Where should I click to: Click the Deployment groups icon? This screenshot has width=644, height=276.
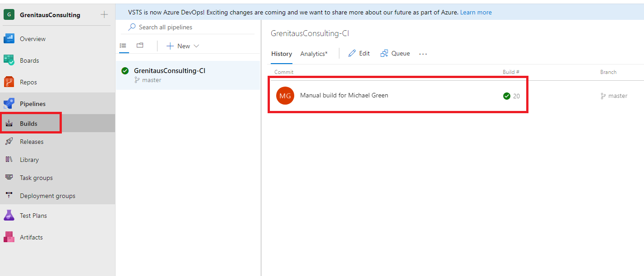pyautogui.click(x=9, y=196)
